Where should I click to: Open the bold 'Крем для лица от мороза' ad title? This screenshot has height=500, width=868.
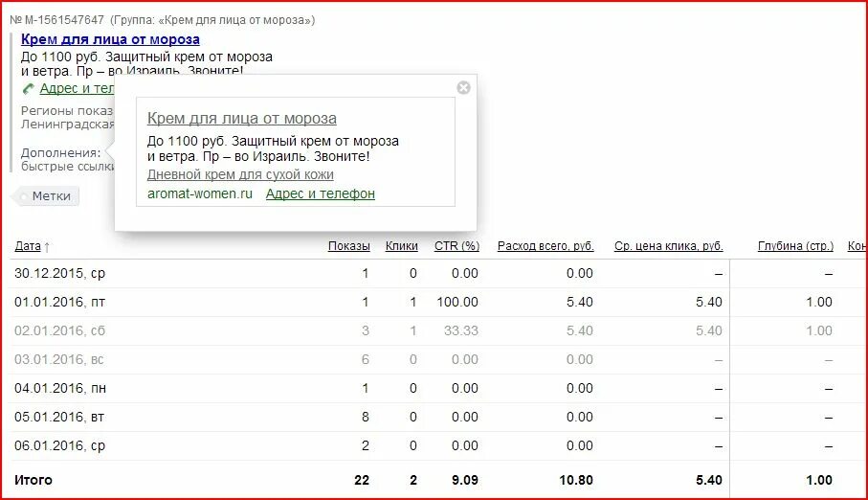(110, 39)
